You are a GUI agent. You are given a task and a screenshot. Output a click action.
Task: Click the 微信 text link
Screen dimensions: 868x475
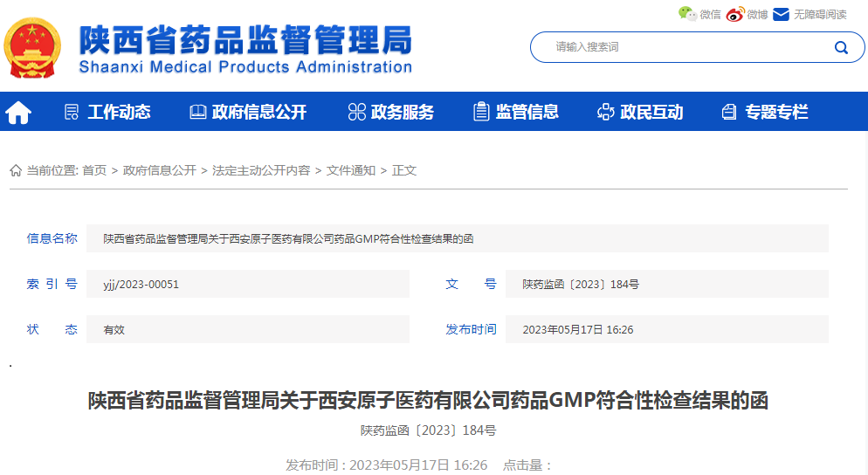coord(710,14)
